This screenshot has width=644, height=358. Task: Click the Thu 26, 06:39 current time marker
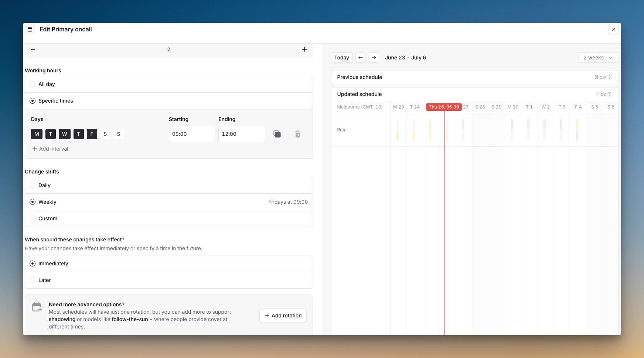443,107
